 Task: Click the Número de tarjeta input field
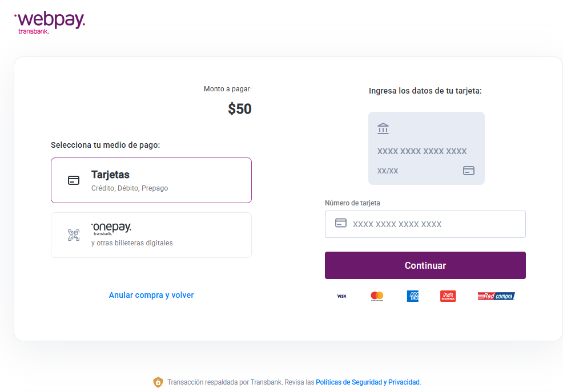[425, 224]
